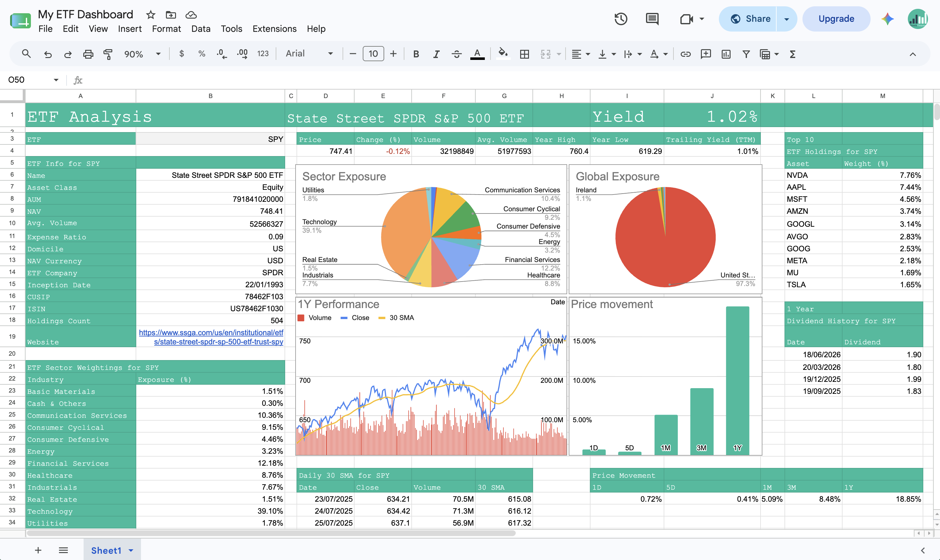Open the Data menu

click(201, 29)
